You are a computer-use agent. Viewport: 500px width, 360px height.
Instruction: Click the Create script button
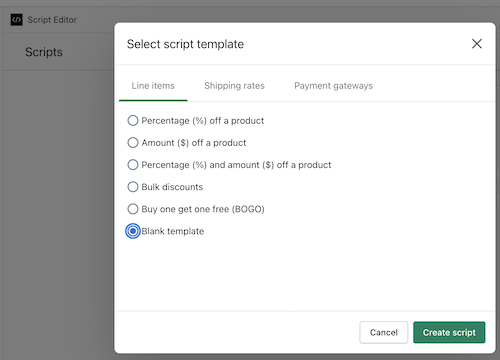pos(449,332)
